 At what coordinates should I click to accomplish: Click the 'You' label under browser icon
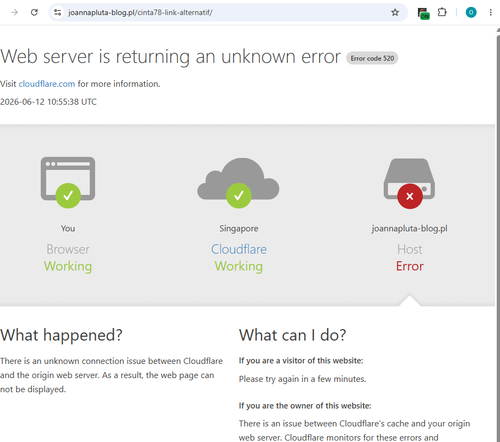click(x=68, y=229)
